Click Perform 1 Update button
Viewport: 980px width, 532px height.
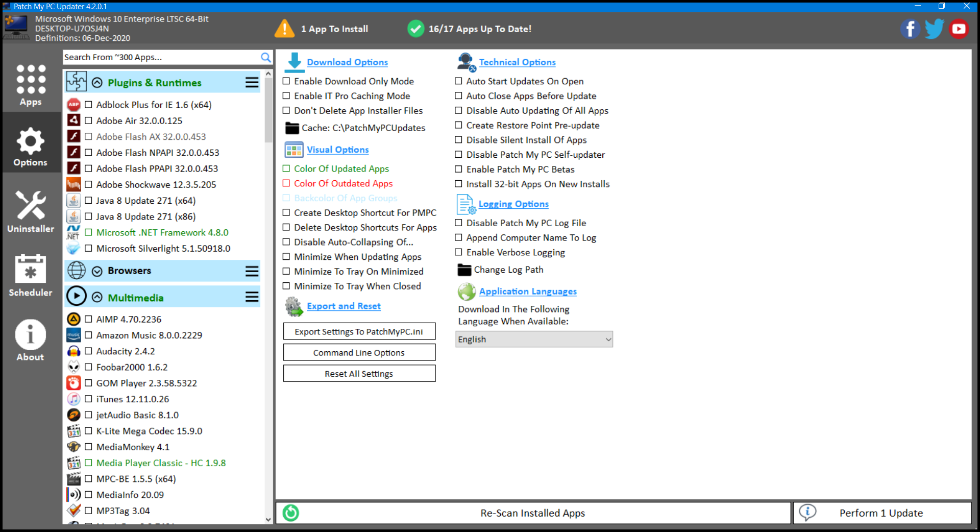(881, 513)
